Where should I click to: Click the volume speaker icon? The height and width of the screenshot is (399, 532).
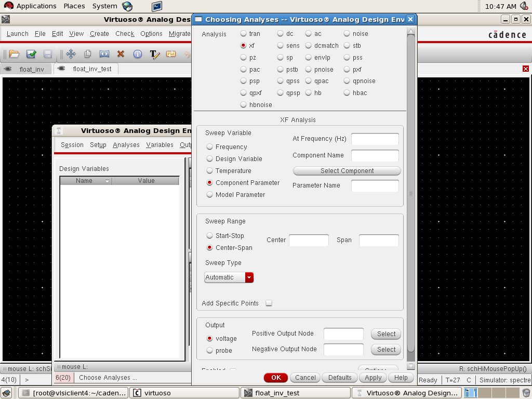click(524, 6)
